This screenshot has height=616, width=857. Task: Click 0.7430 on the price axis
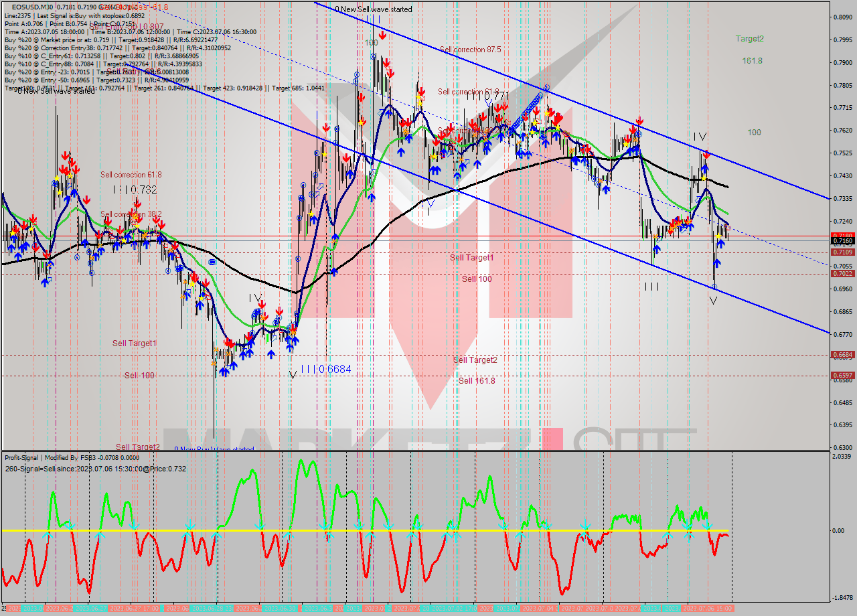point(842,176)
